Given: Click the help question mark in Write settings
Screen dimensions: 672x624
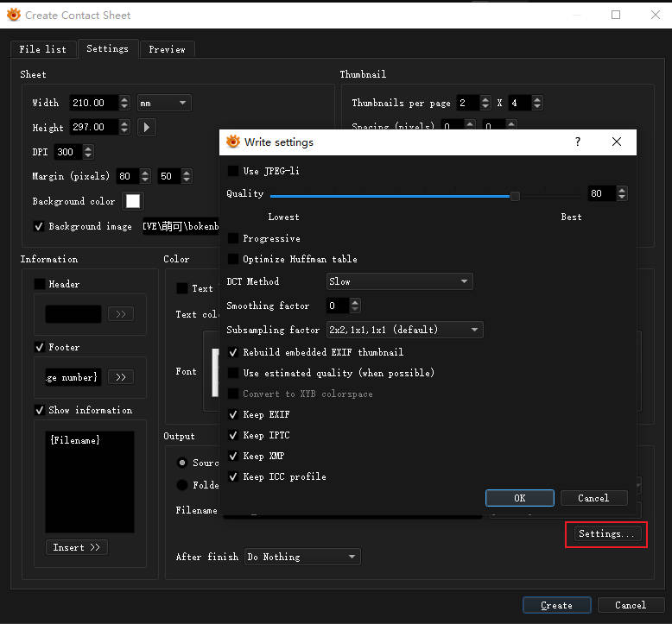Looking at the screenshot, I should (578, 142).
